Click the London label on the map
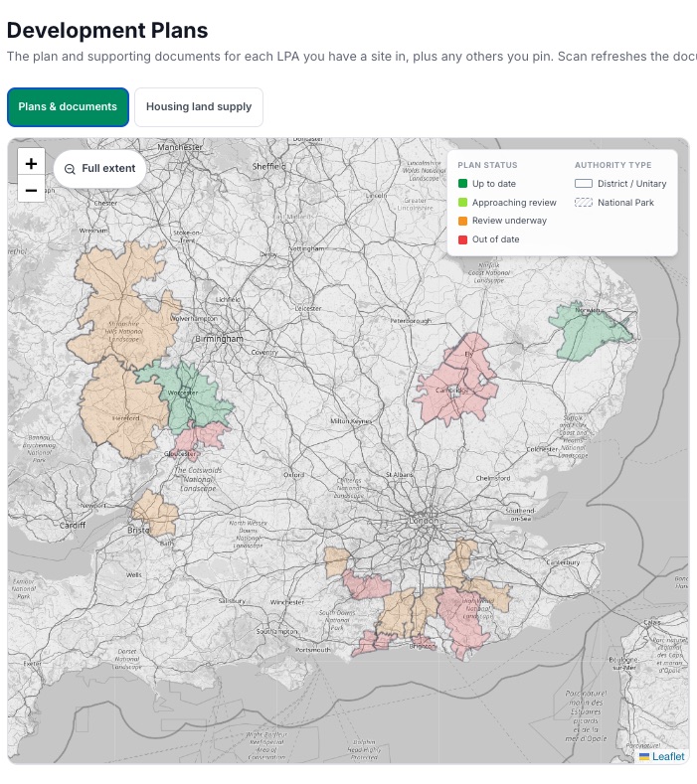Viewport: 697px width, 784px height. pyautogui.click(x=424, y=521)
